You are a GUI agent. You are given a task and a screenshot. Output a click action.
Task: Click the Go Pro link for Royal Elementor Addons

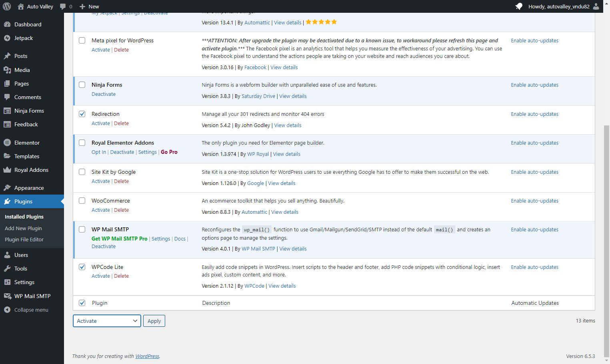point(169,152)
